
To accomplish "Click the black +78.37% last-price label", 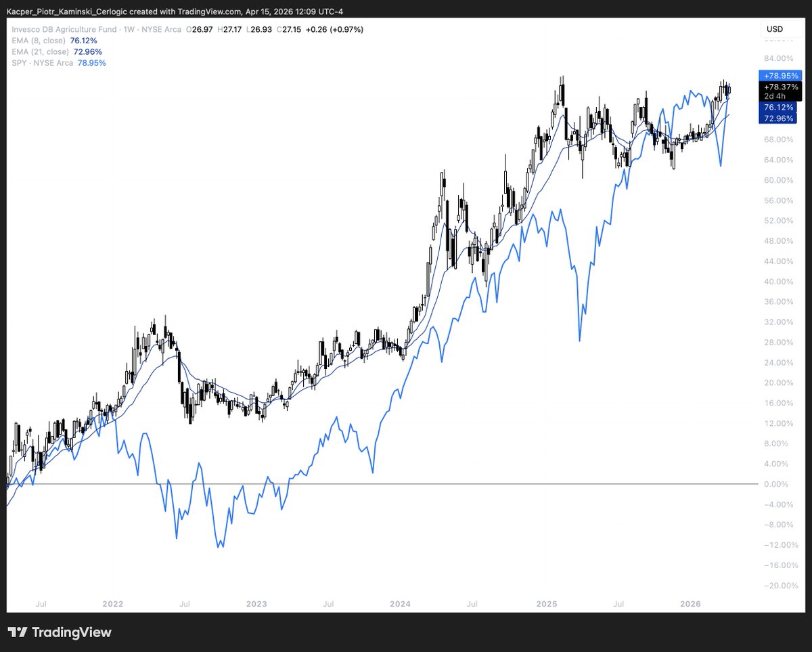I will pyautogui.click(x=781, y=87).
